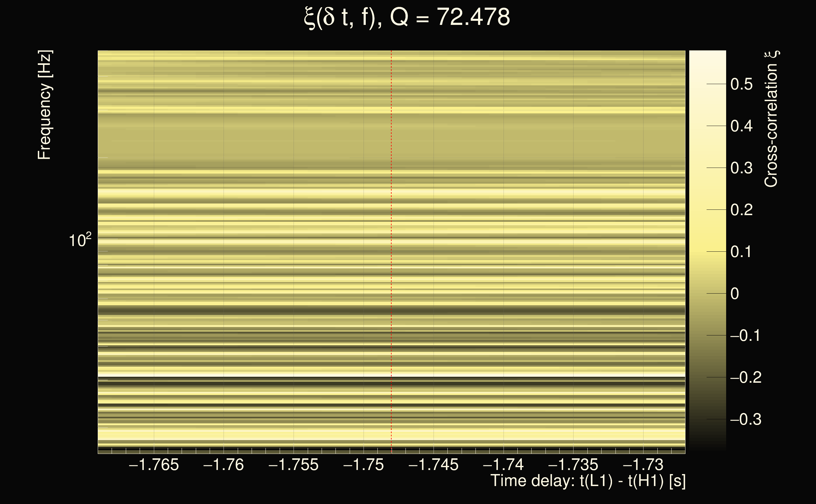The width and height of the screenshot is (816, 504).
Task: Click the −1.76 time axis tick label
Action: pyautogui.click(x=224, y=465)
